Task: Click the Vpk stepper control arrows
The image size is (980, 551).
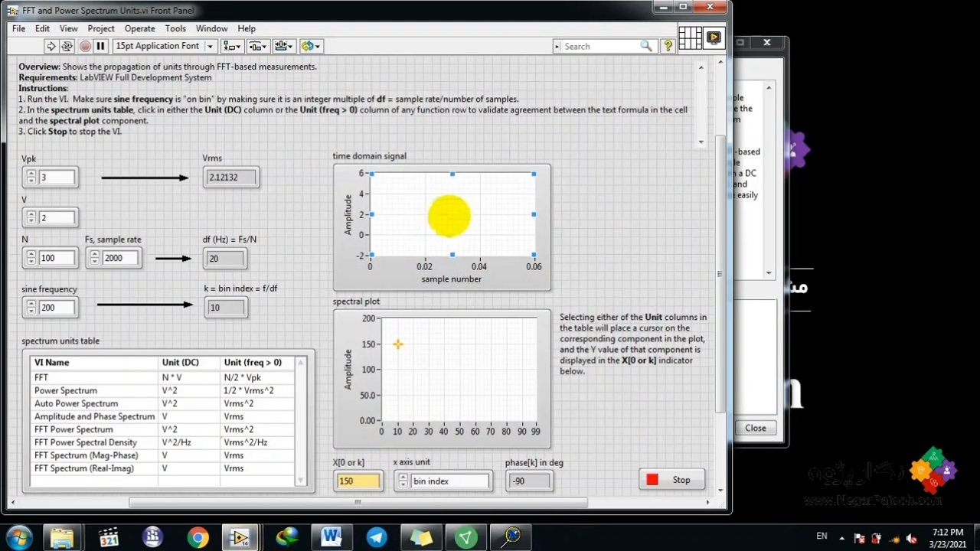Action: (x=31, y=178)
